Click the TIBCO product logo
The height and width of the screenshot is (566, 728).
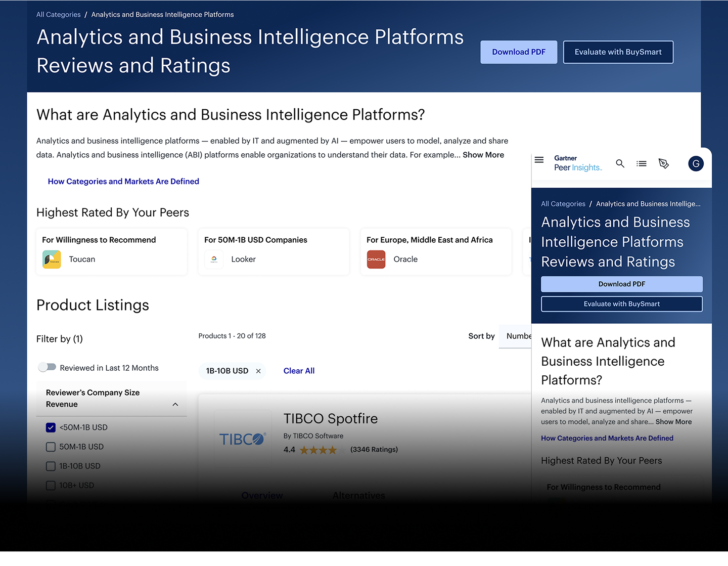[x=243, y=439]
